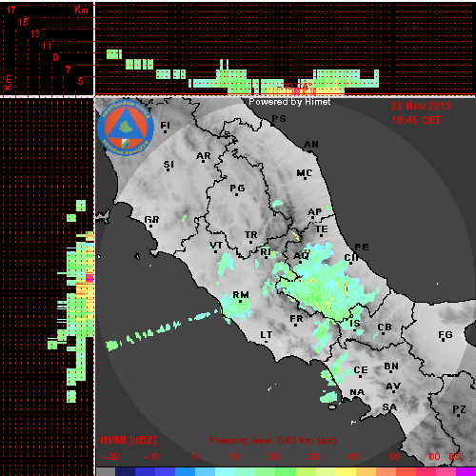Click the 18:45 CET timestamp

tap(416, 120)
